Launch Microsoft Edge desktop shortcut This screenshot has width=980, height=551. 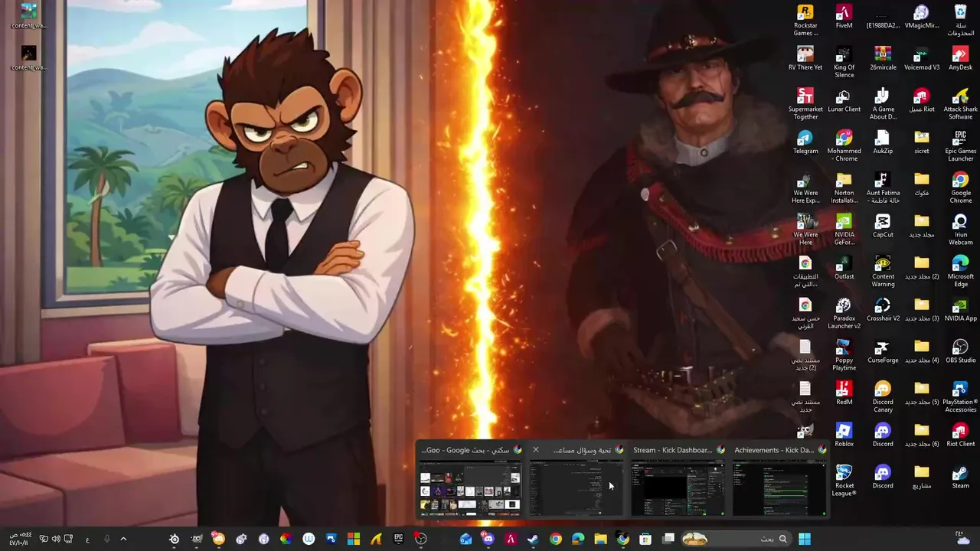960,272
